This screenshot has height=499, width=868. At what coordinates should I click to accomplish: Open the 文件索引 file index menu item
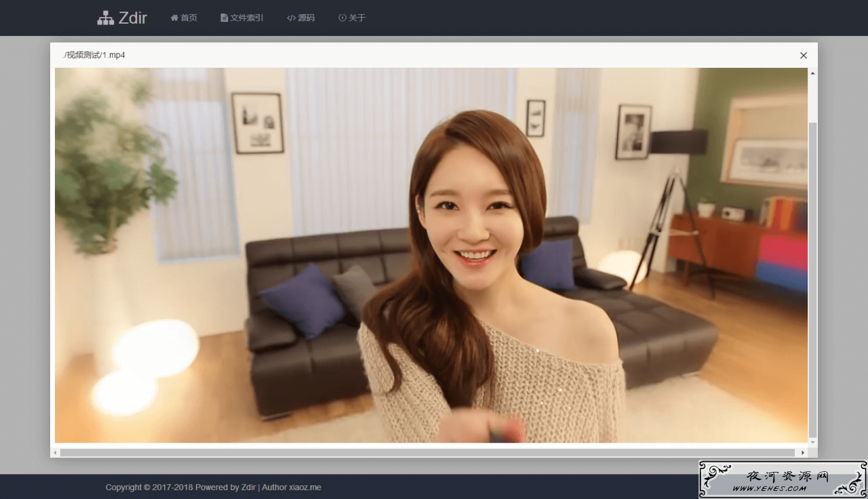pyautogui.click(x=242, y=18)
